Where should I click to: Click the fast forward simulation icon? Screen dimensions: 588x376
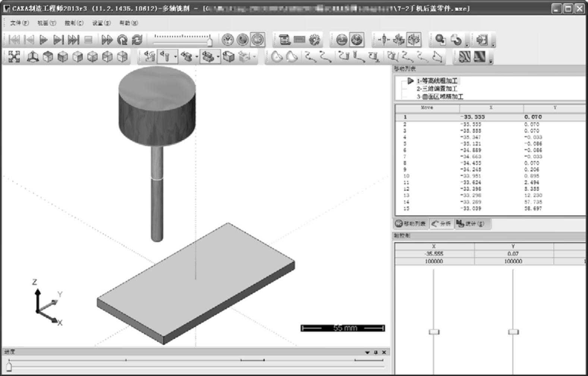coord(107,40)
